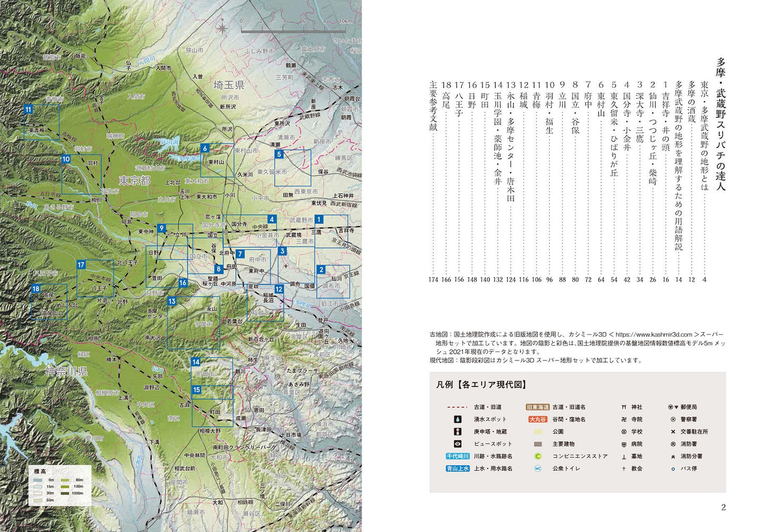Select the torii shrine symbol in legend
This screenshot has width=758, height=532.
624,407
